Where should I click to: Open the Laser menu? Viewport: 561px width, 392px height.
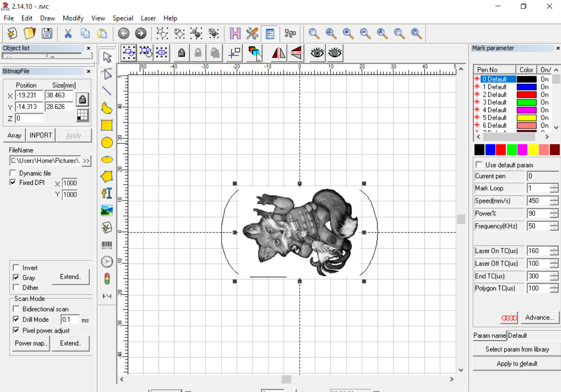click(148, 18)
